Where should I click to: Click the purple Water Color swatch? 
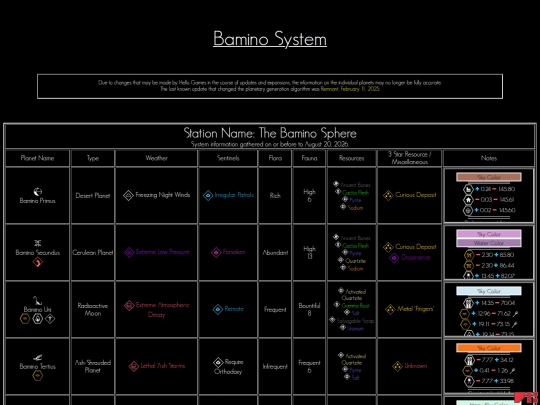489,243
